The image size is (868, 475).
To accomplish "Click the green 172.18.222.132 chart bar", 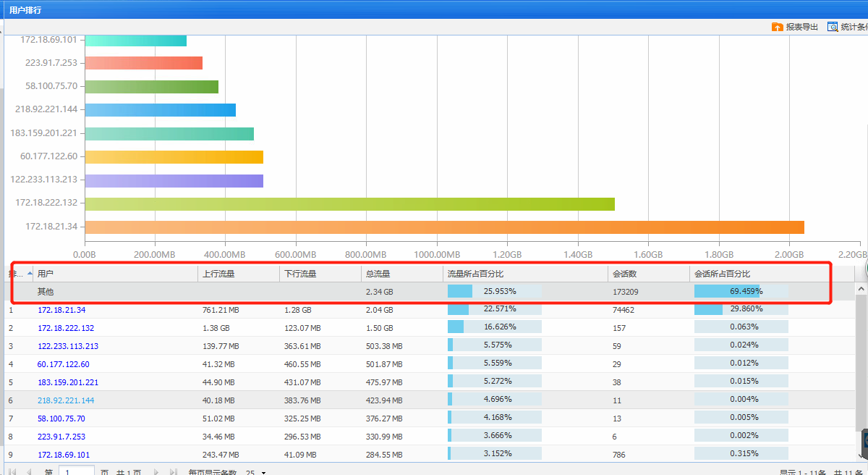I will tap(349, 204).
